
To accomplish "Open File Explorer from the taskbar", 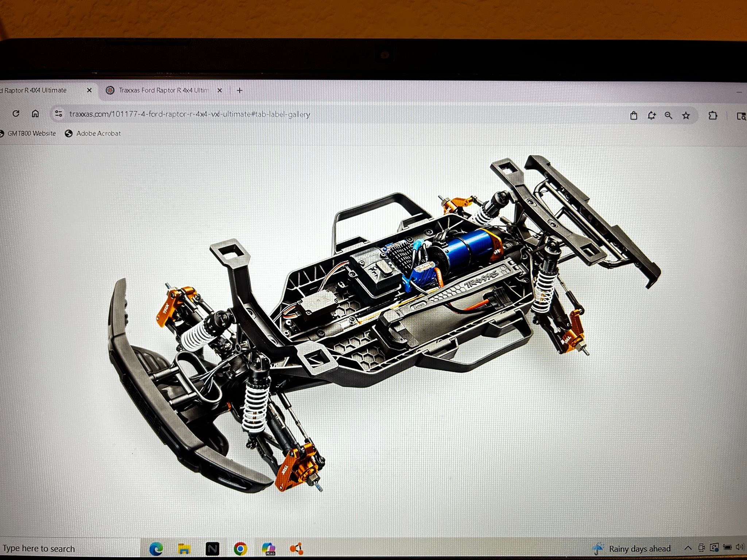I will click(184, 549).
